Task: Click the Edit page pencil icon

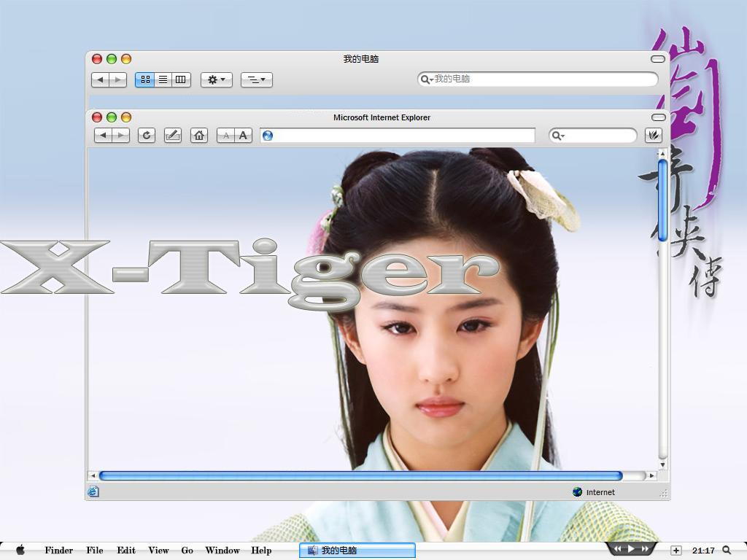Action: coord(173,136)
